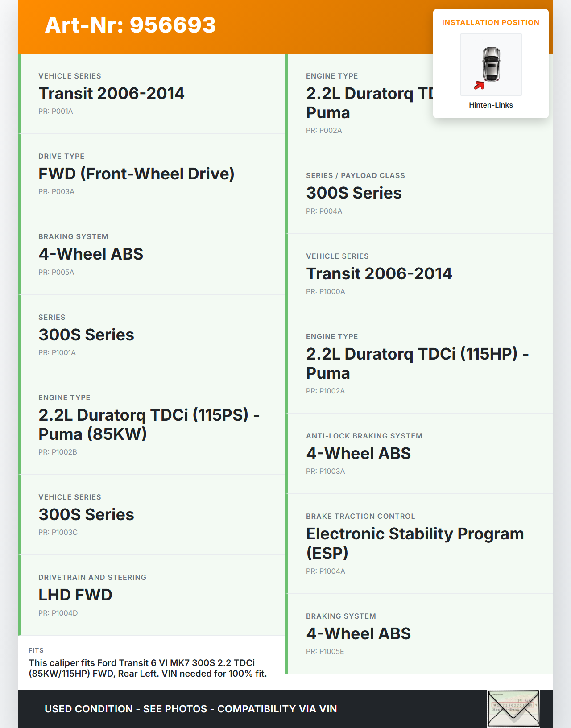Screen dimensions: 571x728
Task: Open the VIN envelope image in footer
Action: [x=513, y=708]
